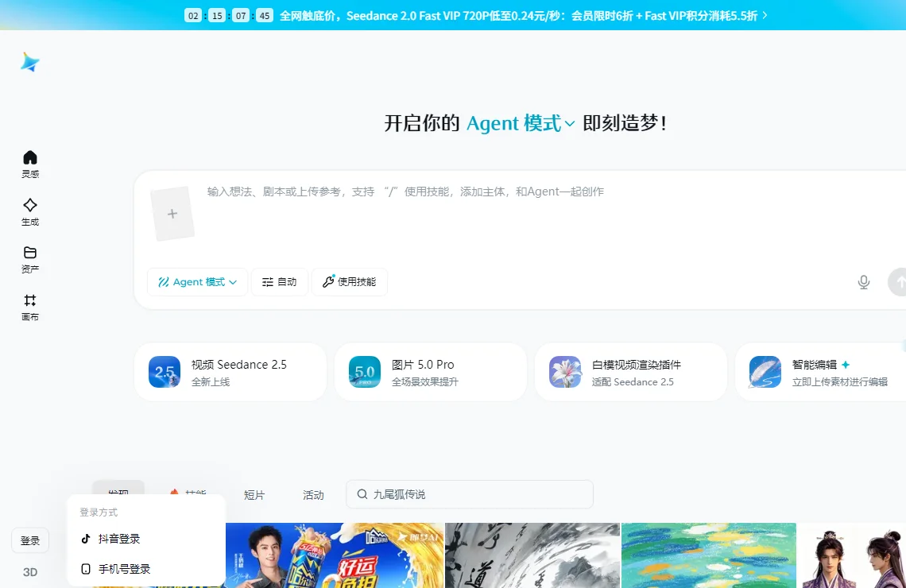Click the search magnifier icon
The width and height of the screenshot is (906, 588).
click(x=362, y=494)
